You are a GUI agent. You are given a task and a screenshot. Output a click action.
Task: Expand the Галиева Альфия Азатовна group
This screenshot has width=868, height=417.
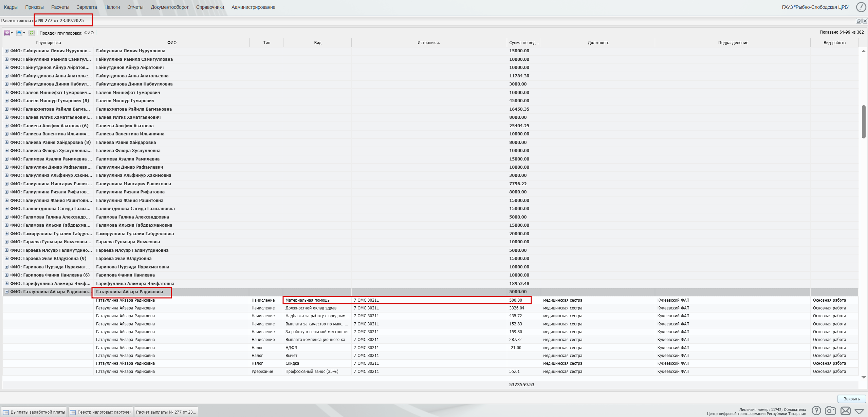6,126
